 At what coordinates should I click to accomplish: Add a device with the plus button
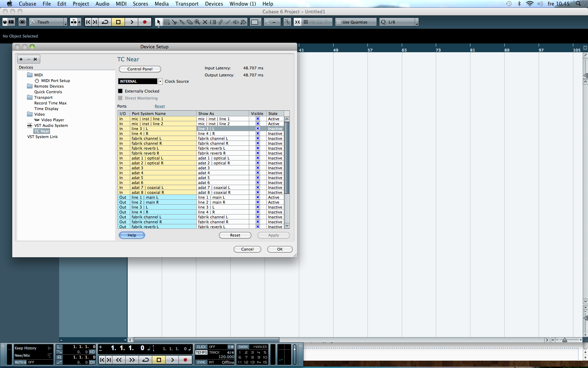coord(21,59)
